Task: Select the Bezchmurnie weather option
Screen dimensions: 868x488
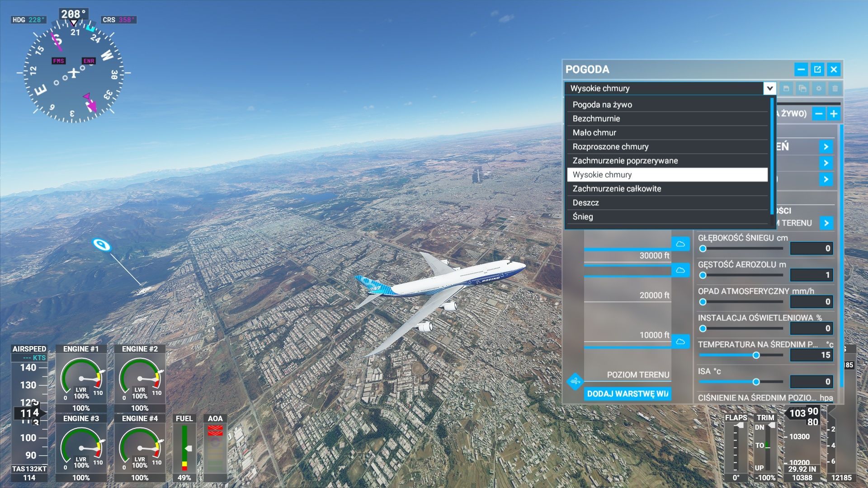Action: pyautogui.click(x=667, y=118)
